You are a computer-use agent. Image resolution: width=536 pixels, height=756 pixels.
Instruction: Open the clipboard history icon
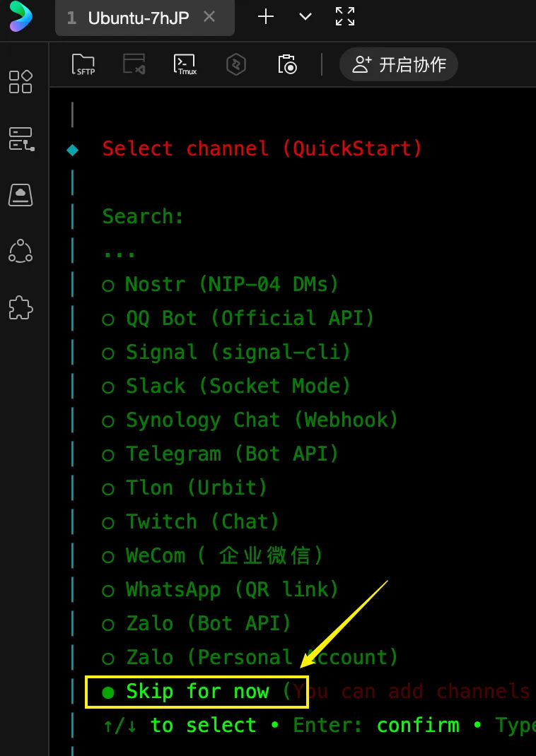pos(287,64)
